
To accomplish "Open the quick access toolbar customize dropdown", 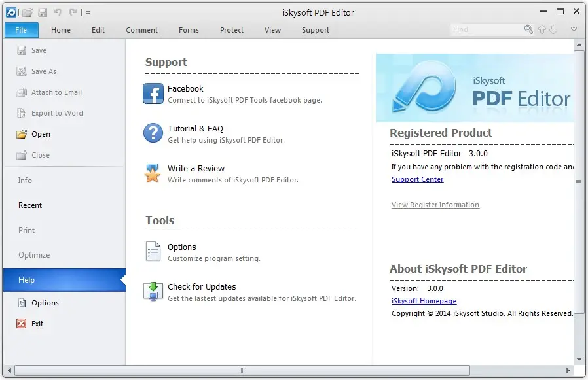I will [x=88, y=12].
